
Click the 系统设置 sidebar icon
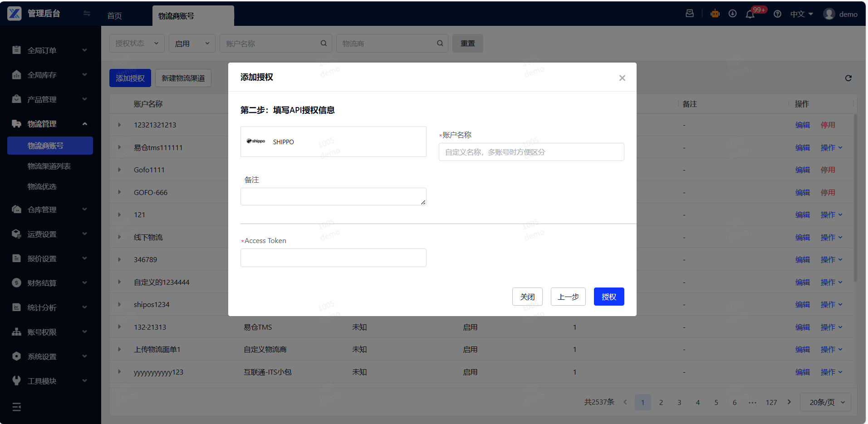[x=16, y=356]
